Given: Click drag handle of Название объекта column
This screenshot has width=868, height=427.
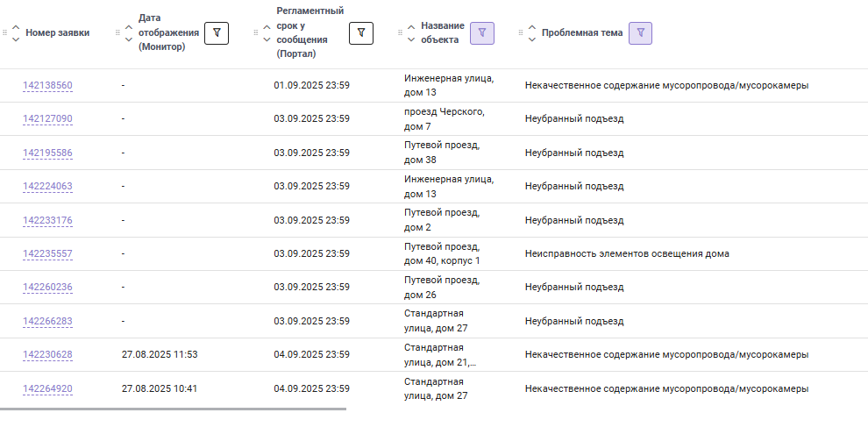Looking at the screenshot, I should [x=400, y=33].
